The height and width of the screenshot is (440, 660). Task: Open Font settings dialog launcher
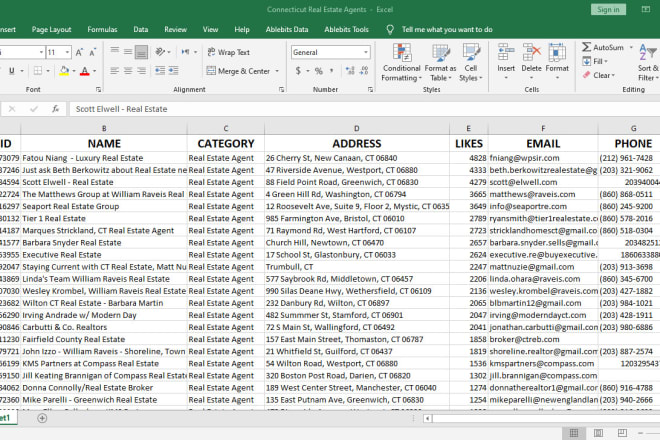coord(98,90)
